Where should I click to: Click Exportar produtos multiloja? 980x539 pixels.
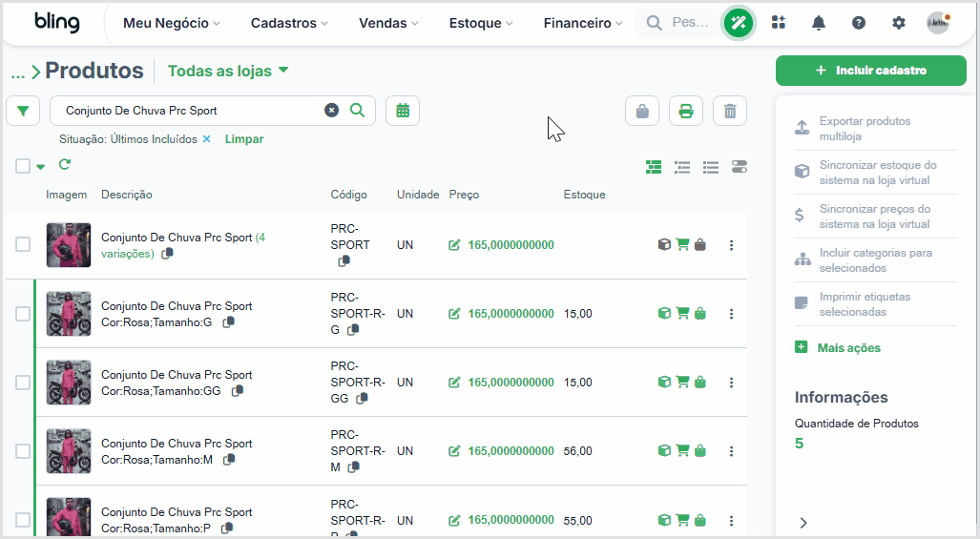click(x=875, y=129)
